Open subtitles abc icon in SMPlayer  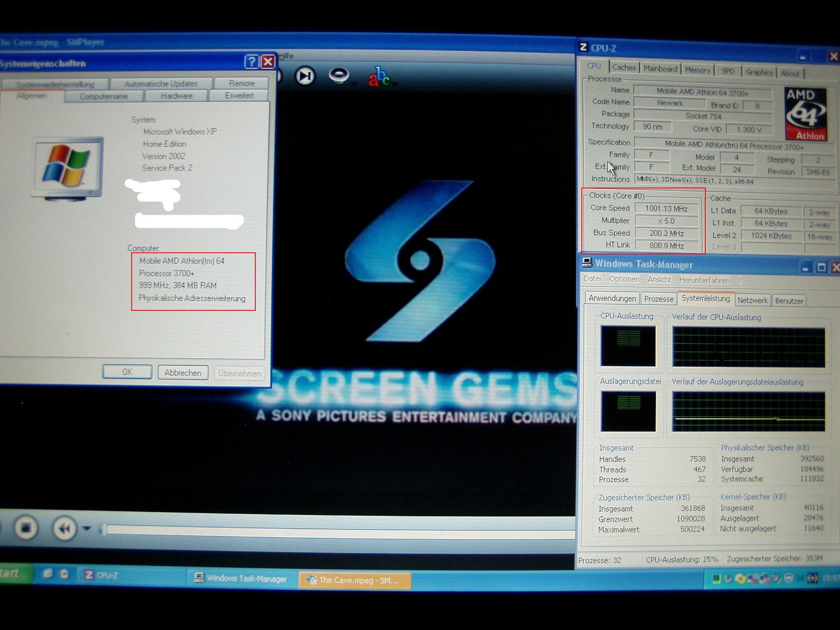coord(379,77)
